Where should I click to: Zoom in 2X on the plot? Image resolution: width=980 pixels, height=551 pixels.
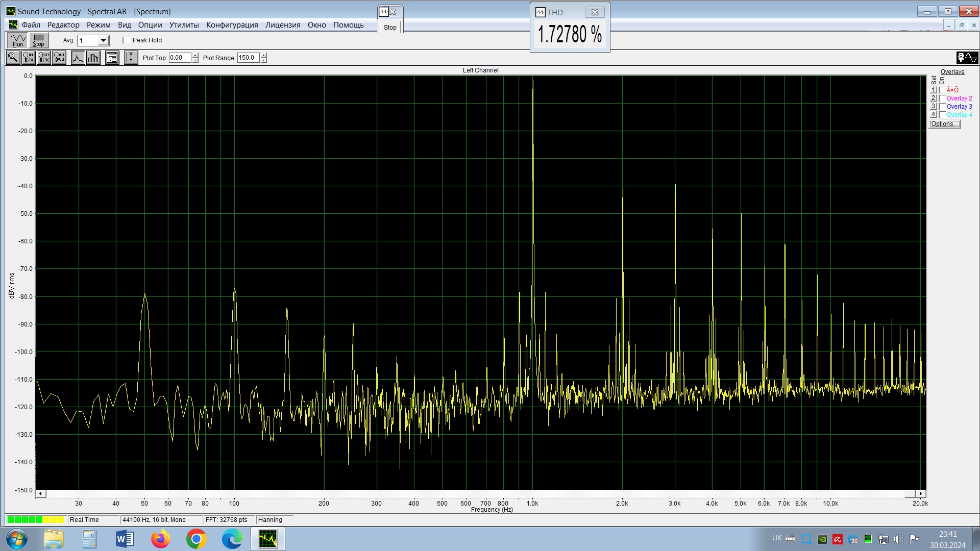click(29, 58)
